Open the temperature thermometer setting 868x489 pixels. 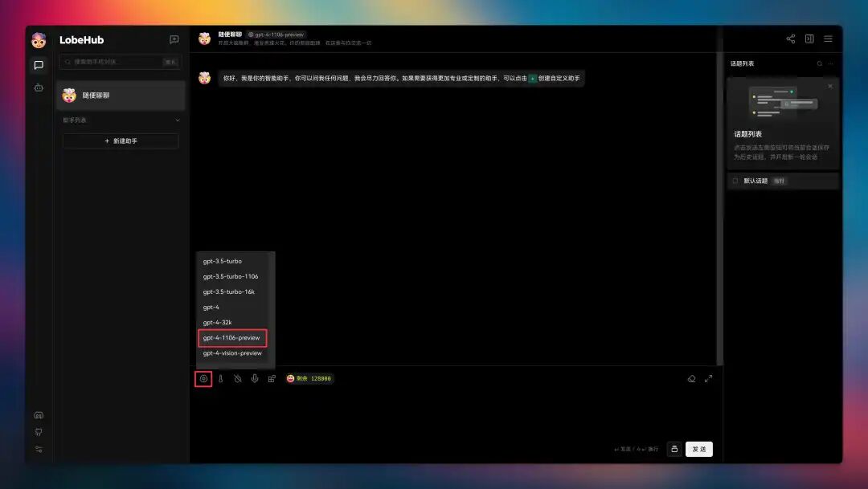[x=220, y=378]
